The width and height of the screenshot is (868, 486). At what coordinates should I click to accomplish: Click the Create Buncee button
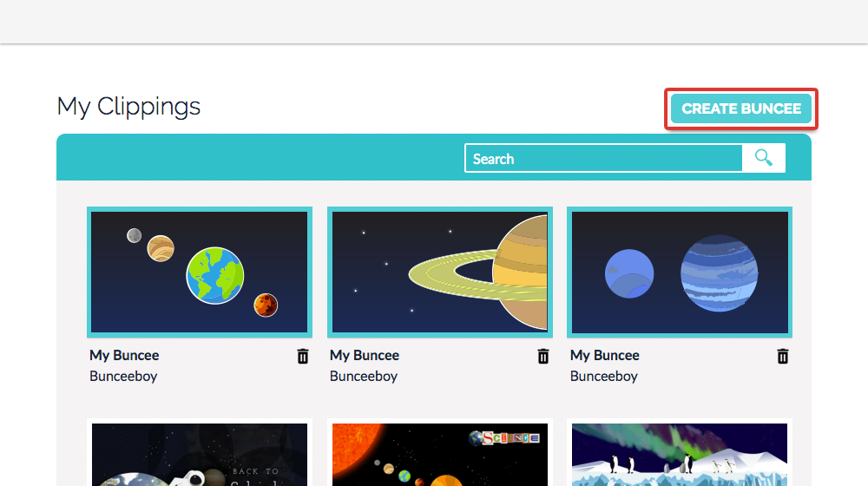pos(740,109)
